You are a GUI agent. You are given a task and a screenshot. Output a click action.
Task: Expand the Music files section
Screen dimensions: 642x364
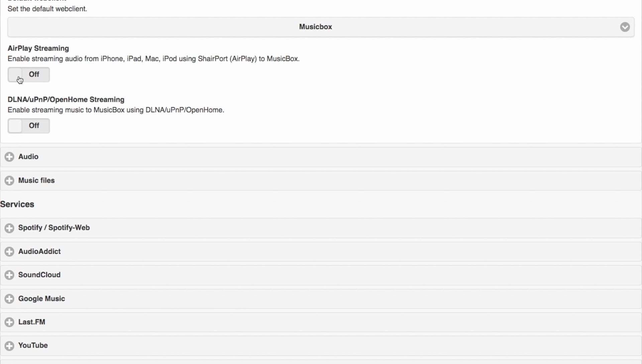36,181
